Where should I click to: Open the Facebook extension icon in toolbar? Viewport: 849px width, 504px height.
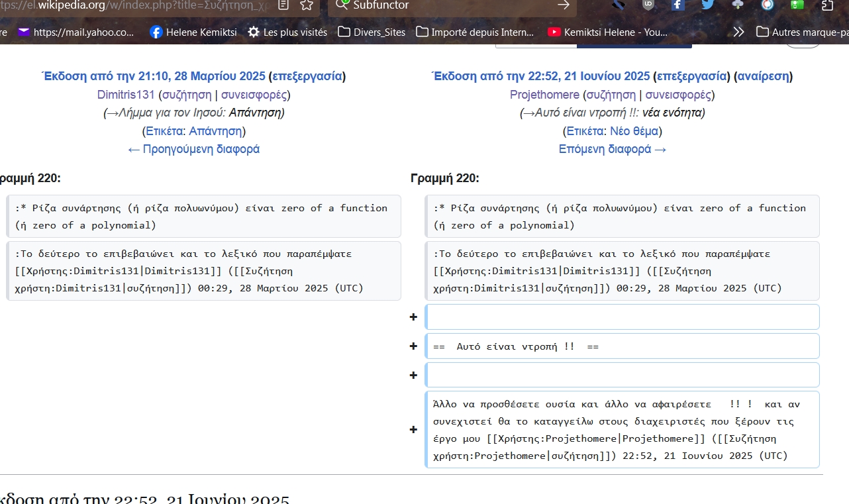(677, 5)
